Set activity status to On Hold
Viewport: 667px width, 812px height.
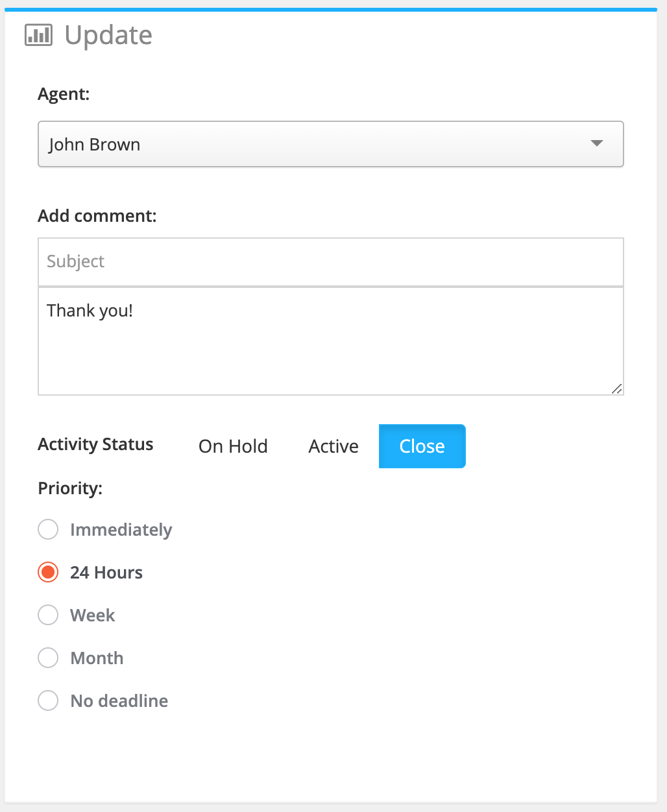coord(233,446)
